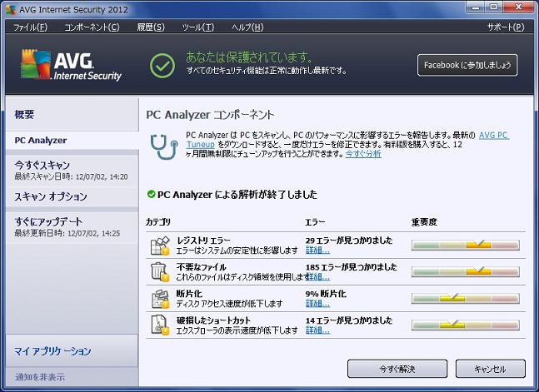The width and height of the screenshot is (539, 392).
Task: Click the 断片化 fragmentation icon
Action: [x=160, y=299]
